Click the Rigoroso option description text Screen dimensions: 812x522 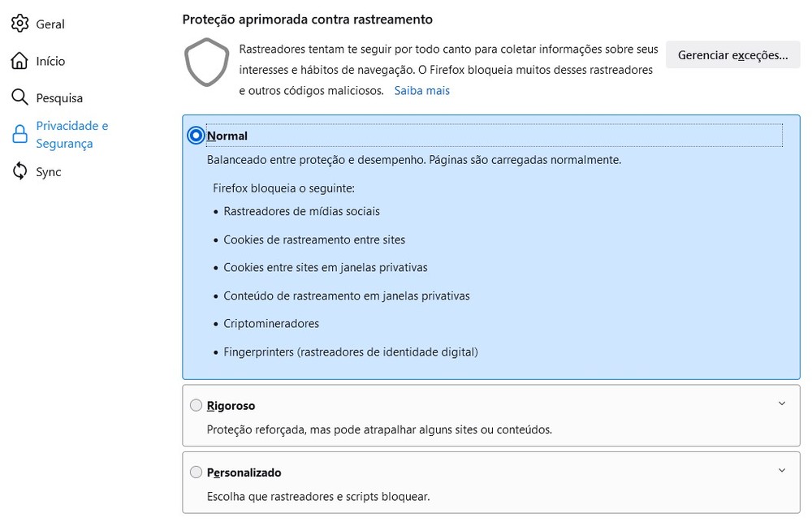pos(379,429)
